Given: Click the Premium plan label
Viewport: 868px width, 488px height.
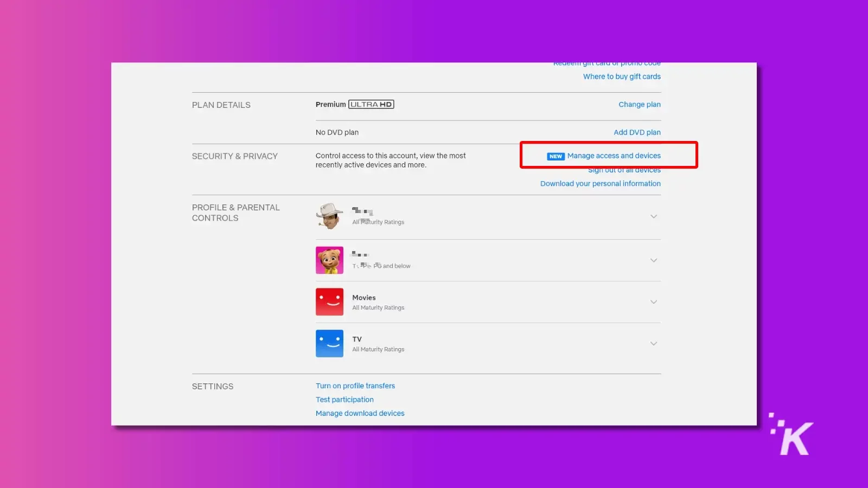Looking at the screenshot, I should 331,104.
